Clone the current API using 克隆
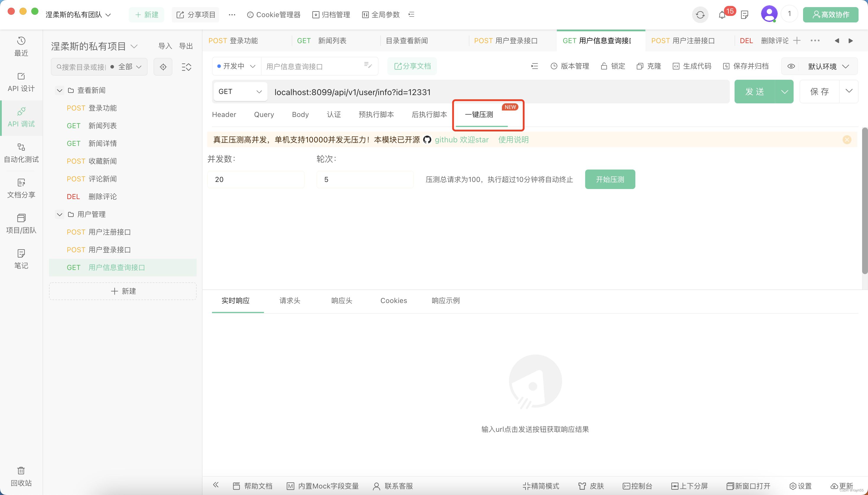The image size is (868, 495). tap(648, 66)
